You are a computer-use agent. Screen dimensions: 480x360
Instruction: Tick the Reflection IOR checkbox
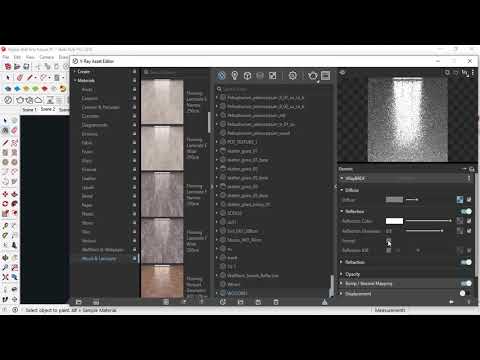pyautogui.click(x=388, y=250)
